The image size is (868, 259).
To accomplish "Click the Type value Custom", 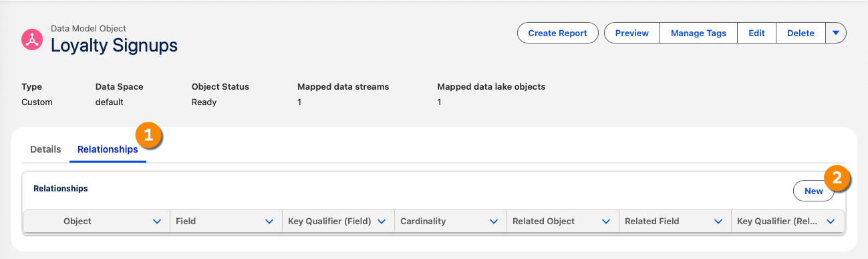I will (x=37, y=102).
